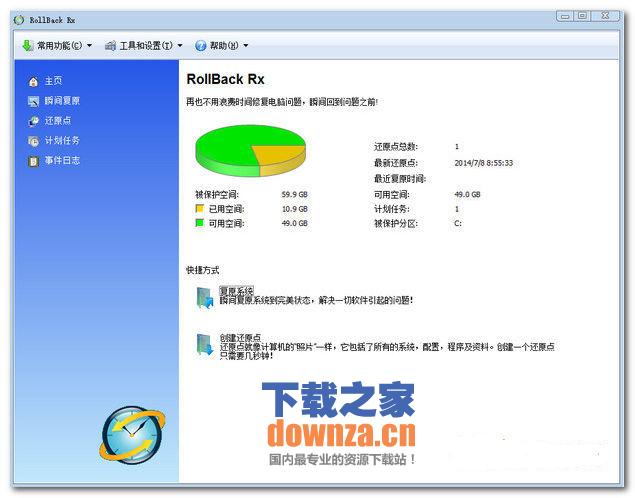The height and width of the screenshot is (498, 635).
Task: Open the 常用功能(C) menu
Action: [x=58, y=46]
